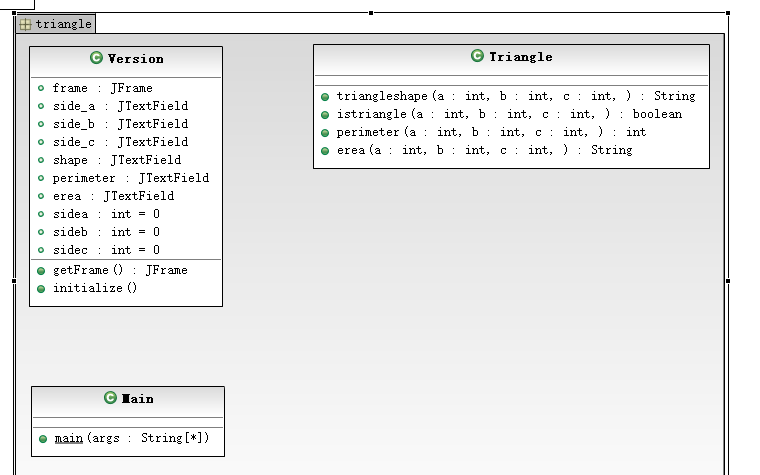Click the green public icon beside initialize()
The height and width of the screenshot is (475, 760).
[41, 289]
